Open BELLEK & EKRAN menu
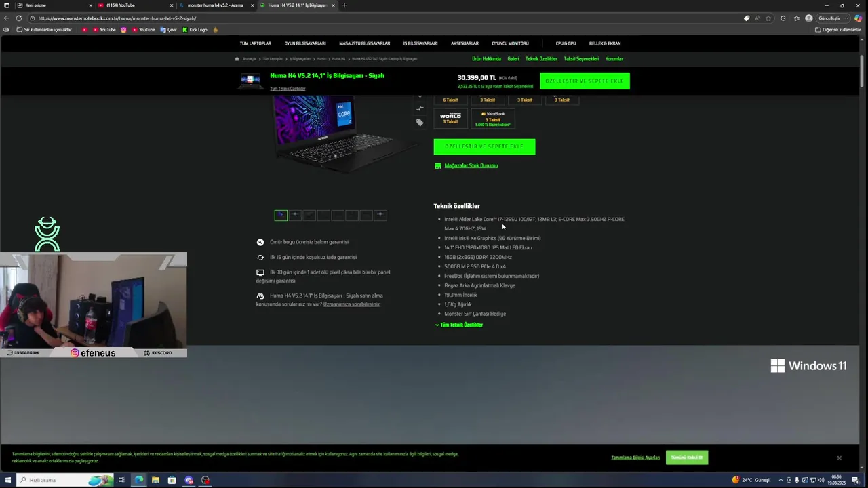 click(605, 43)
